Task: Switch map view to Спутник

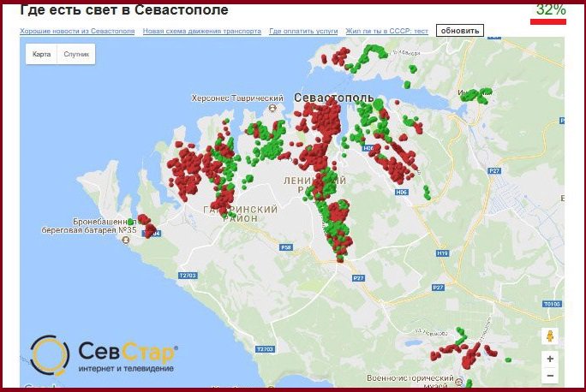Action: tap(76, 54)
